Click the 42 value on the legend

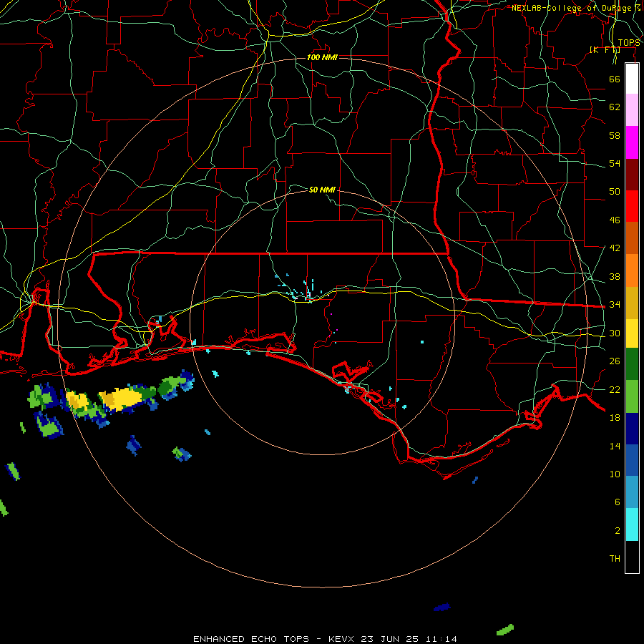pyautogui.click(x=615, y=248)
